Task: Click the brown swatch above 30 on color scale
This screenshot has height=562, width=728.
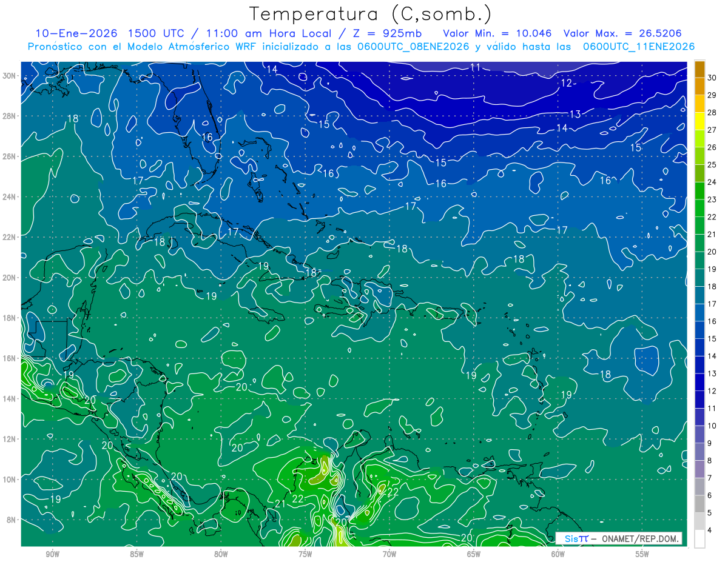Action: pyautogui.click(x=699, y=69)
